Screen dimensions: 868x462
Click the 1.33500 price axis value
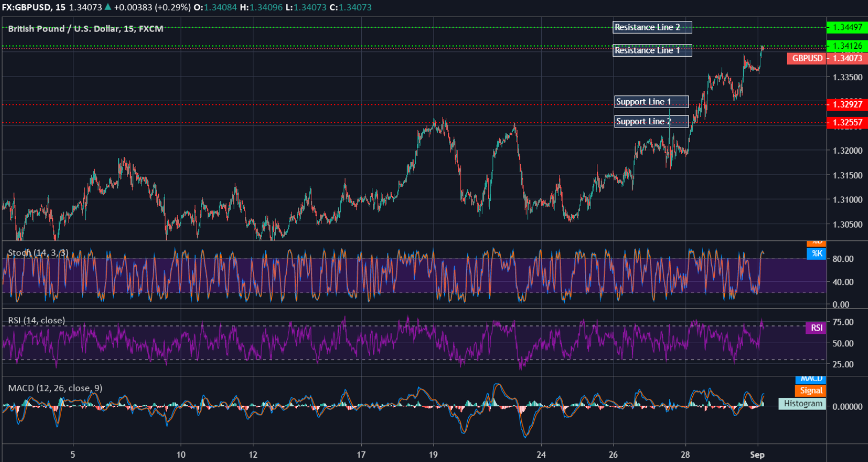848,78
